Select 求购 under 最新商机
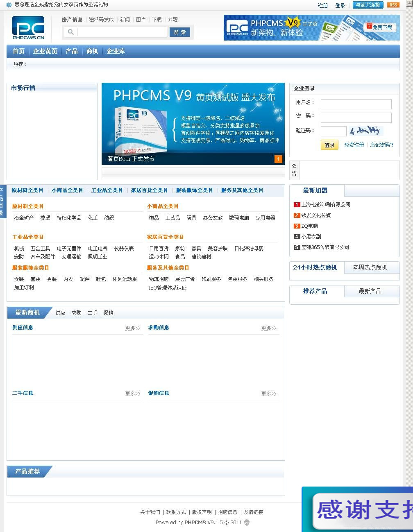The width and height of the screenshot is (413, 532). pyautogui.click(x=77, y=313)
